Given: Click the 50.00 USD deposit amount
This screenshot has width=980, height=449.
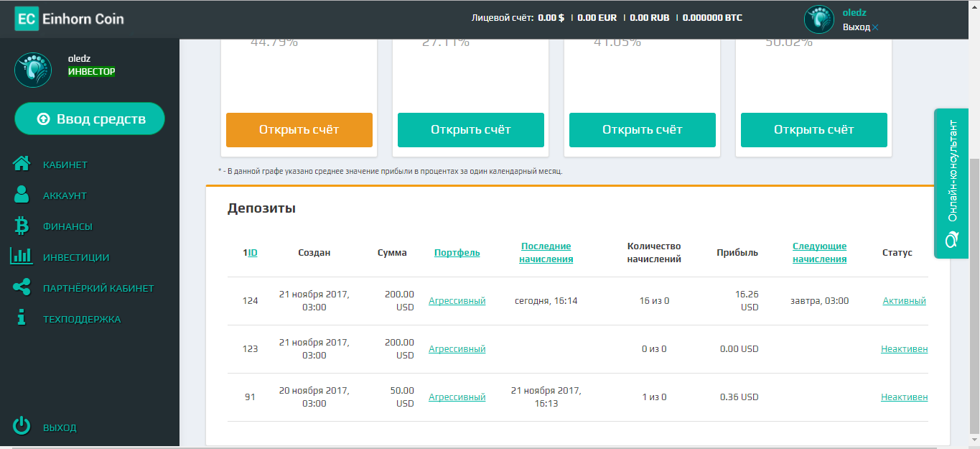Looking at the screenshot, I should 401,397.
